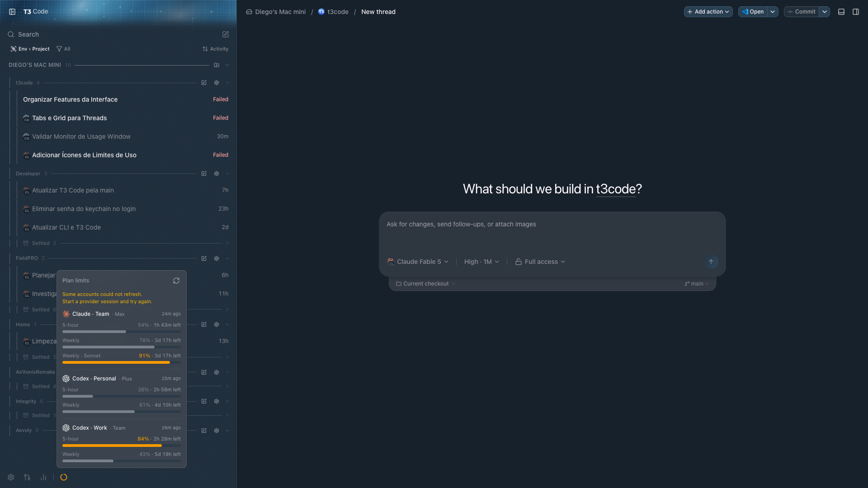Image resolution: width=868 pixels, height=488 pixels.
Task: Click the new thread compose icon beside Search
Action: click(x=226, y=34)
